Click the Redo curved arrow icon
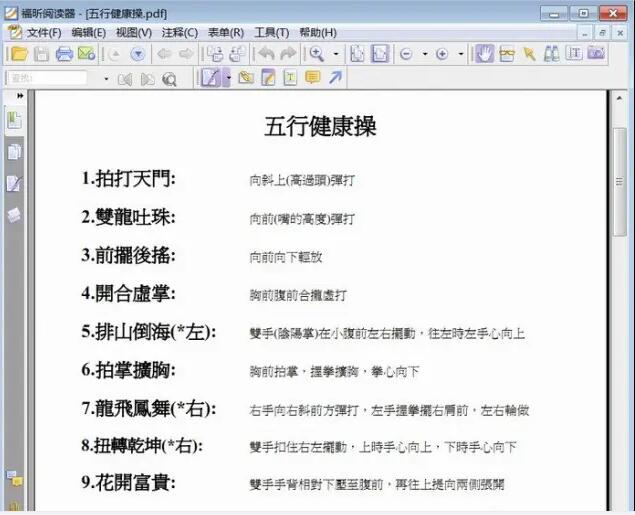635x515 pixels. [x=288, y=54]
